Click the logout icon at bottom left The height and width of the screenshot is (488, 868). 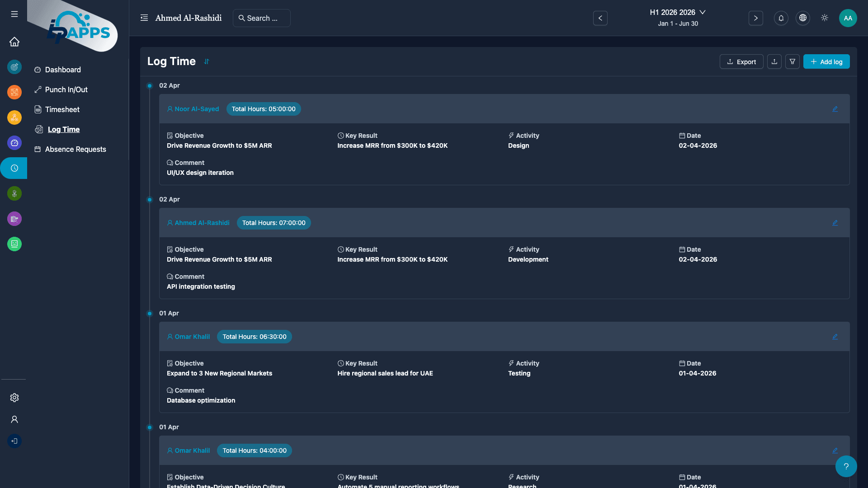[x=14, y=441]
